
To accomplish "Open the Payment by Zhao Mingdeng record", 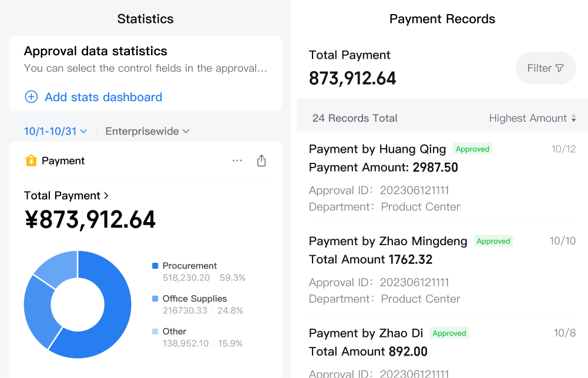I will (442, 269).
